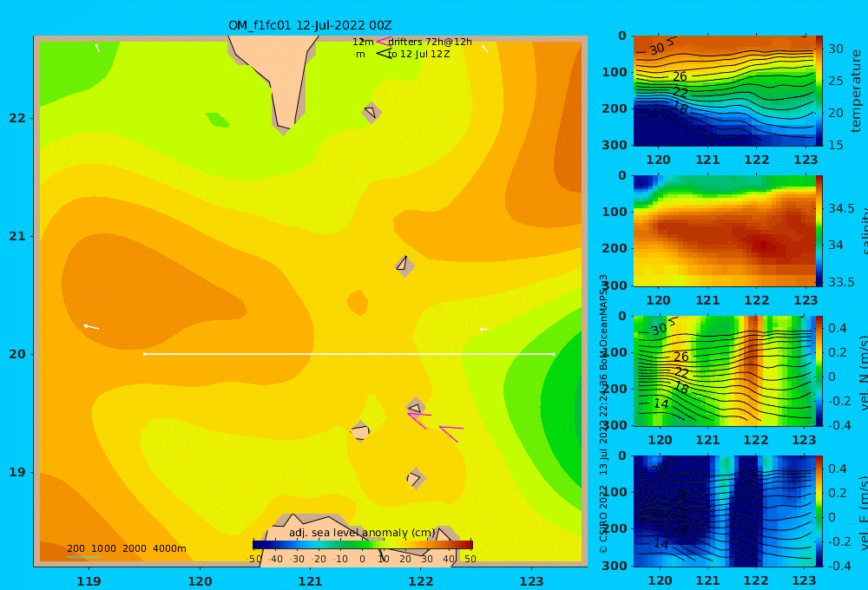Click the white arrow at the map's top-right
Screen dimensions: 868x590
tap(485, 49)
